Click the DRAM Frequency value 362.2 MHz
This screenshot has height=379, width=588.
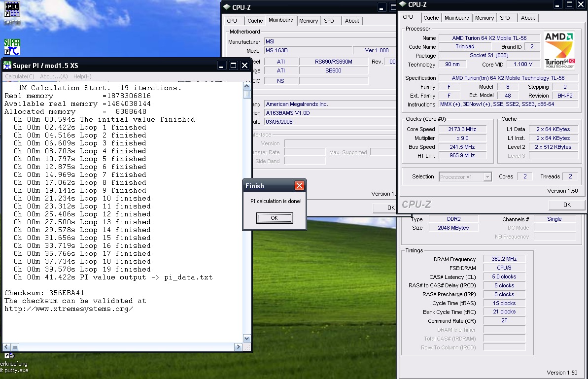click(504, 259)
